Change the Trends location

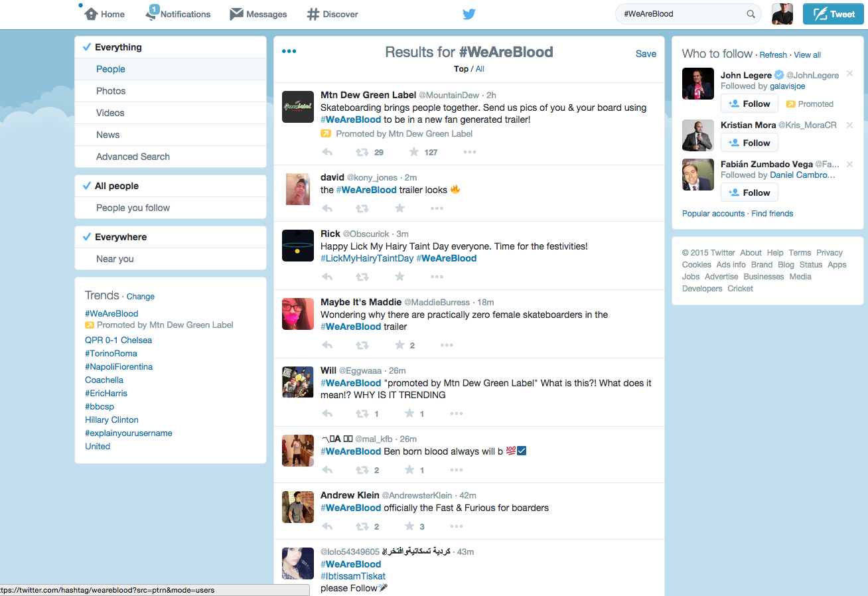click(x=141, y=297)
